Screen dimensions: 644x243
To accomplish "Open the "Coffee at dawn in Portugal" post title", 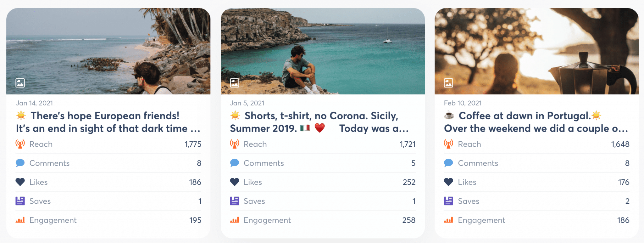I will coord(525,116).
